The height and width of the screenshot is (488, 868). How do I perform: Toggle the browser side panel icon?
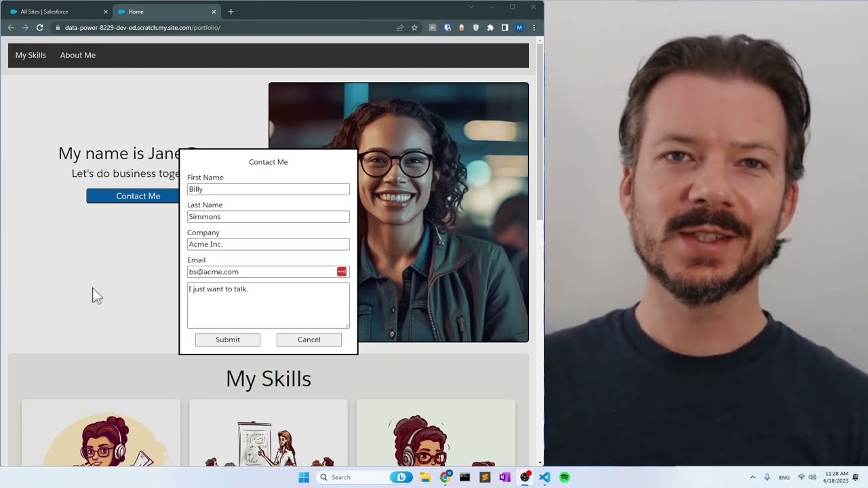(505, 28)
